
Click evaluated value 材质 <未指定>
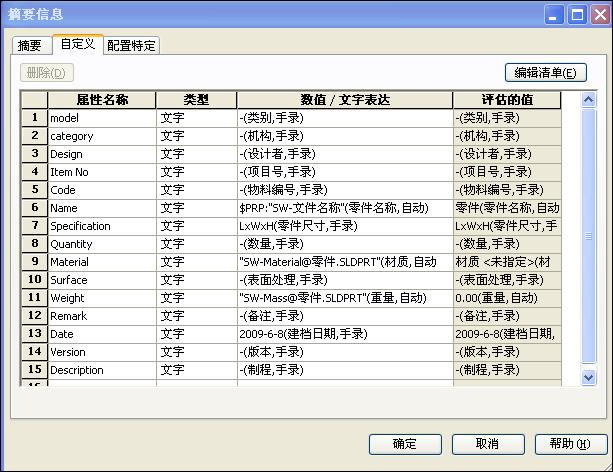click(x=507, y=262)
